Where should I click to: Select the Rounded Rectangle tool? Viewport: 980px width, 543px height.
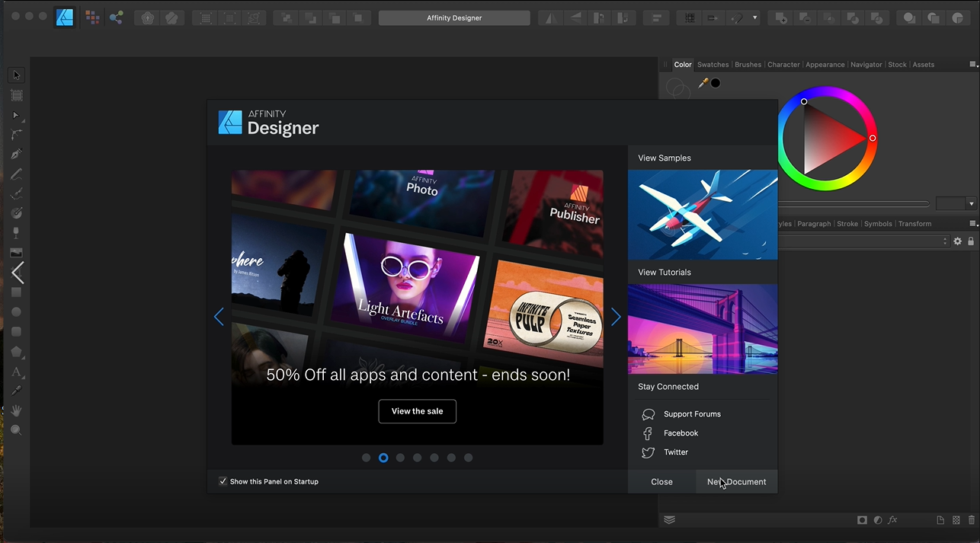click(x=16, y=332)
